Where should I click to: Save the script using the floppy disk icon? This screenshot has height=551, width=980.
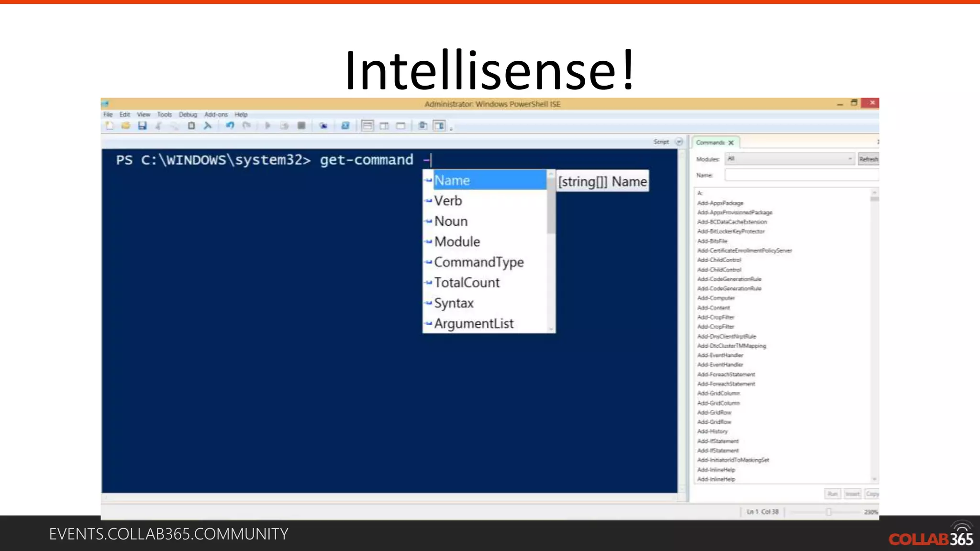tap(142, 126)
